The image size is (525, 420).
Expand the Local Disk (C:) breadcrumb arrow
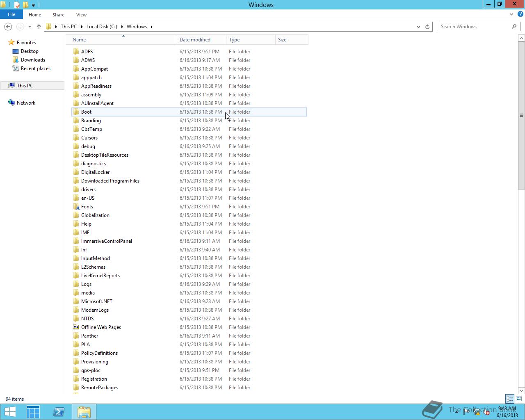click(x=122, y=27)
